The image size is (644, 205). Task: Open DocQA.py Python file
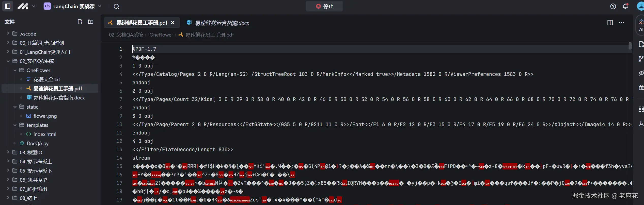pos(38,143)
